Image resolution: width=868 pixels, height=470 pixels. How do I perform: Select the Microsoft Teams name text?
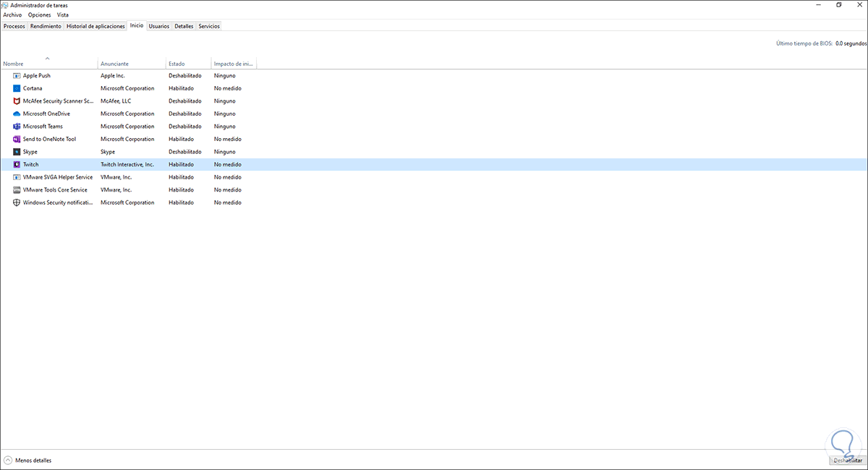[43, 127]
